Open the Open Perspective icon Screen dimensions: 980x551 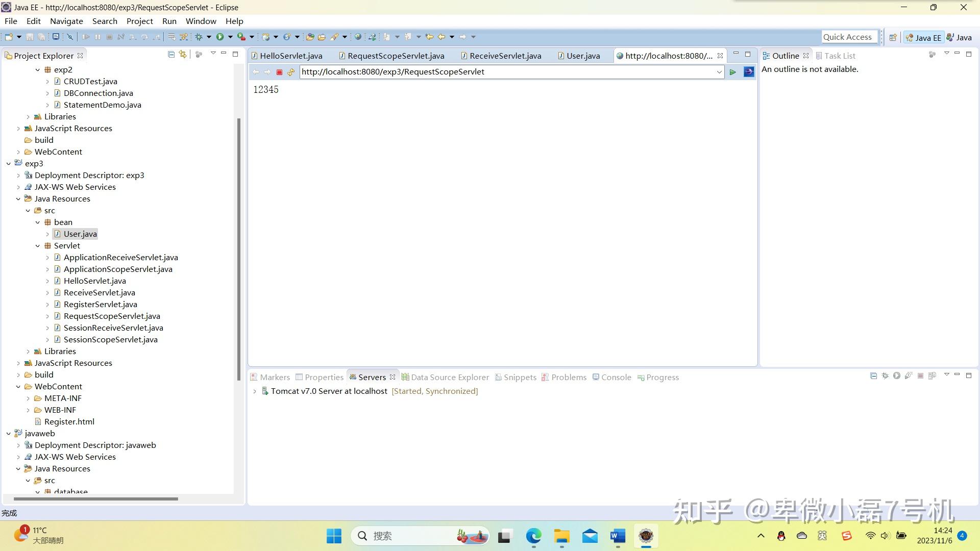coord(893,37)
